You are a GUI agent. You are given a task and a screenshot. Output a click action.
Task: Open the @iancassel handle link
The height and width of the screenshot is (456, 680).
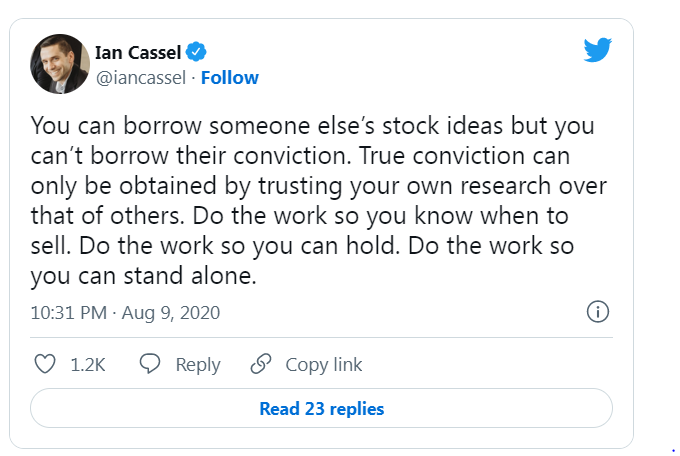pos(141,78)
